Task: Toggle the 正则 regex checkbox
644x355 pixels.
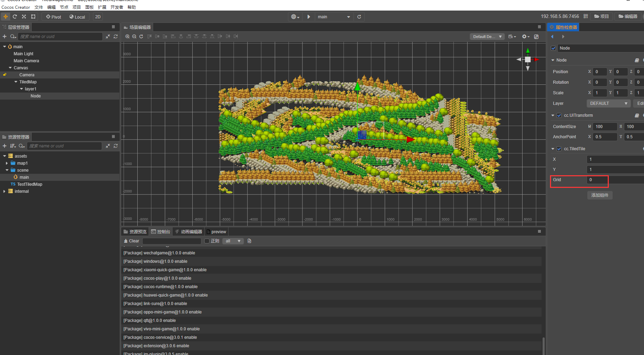Action: (207, 241)
